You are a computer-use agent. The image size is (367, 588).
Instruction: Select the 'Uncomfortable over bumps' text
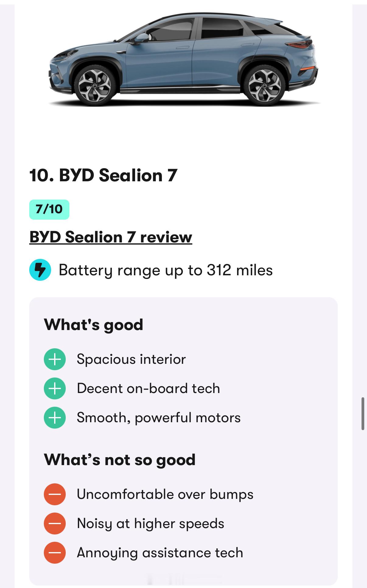click(x=165, y=494)
